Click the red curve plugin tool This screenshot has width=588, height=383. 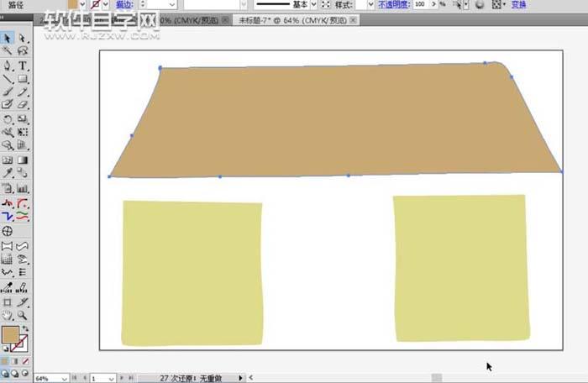pos(23,204)
